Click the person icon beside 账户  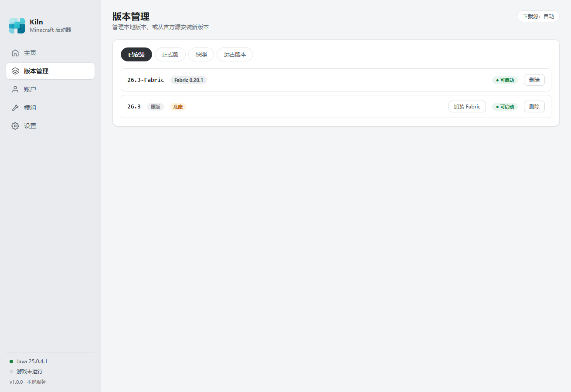coord(15,89)
